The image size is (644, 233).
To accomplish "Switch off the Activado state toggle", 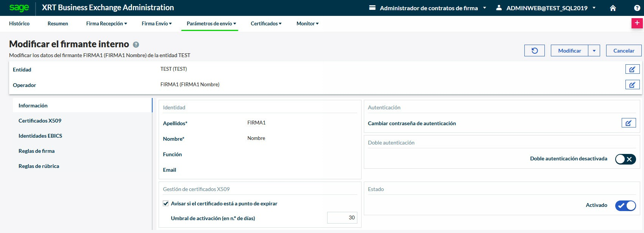I will click(625, 205).
